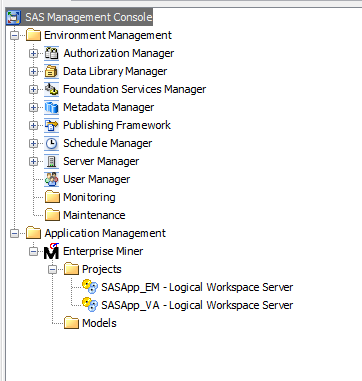Select Environment Management label
Screen dimensions: 362x381
click(108, 35)
